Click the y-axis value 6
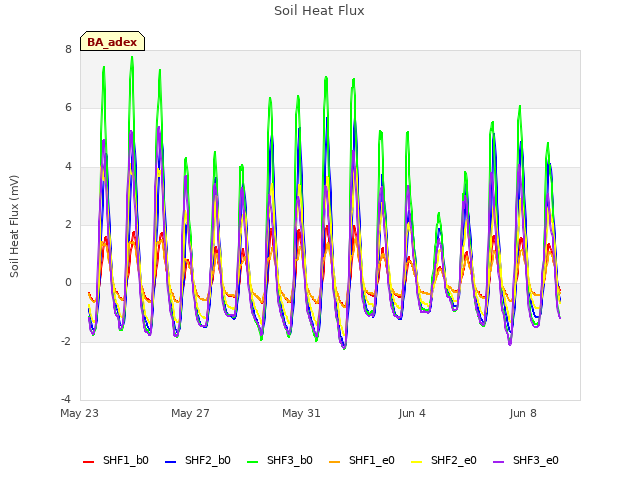This screenshot has width=640, height=480. (x=68, y=108)
